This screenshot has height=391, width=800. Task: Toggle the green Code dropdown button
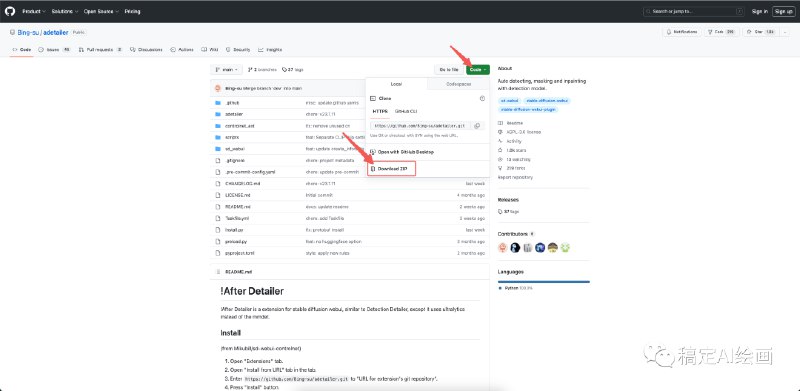pyautogui.click(x=478, y=69)
